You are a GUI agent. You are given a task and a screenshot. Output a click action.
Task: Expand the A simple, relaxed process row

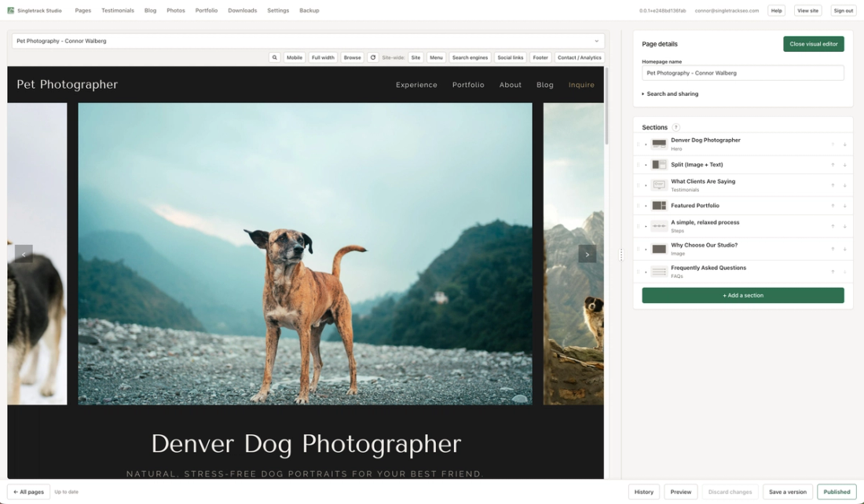coord(646,226)
